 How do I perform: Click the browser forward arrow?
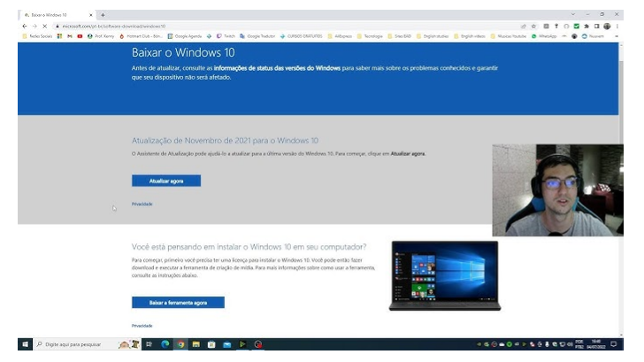click(34, 27)
